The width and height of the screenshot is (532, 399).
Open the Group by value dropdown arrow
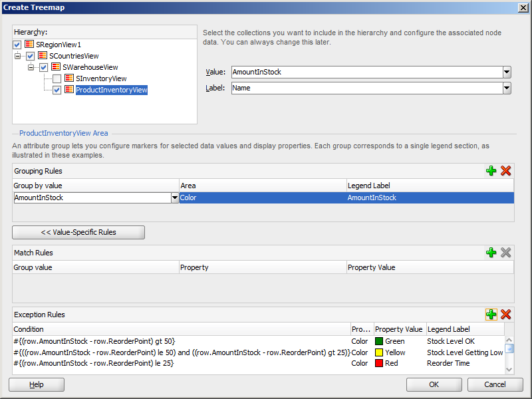click(x=175, y=198)
